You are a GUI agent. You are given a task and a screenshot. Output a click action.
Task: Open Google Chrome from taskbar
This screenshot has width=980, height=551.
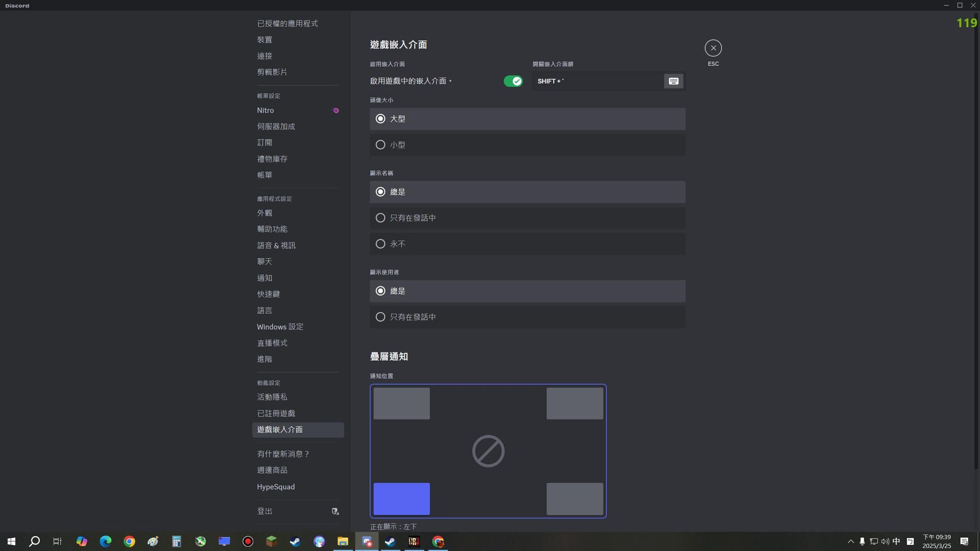129,541
